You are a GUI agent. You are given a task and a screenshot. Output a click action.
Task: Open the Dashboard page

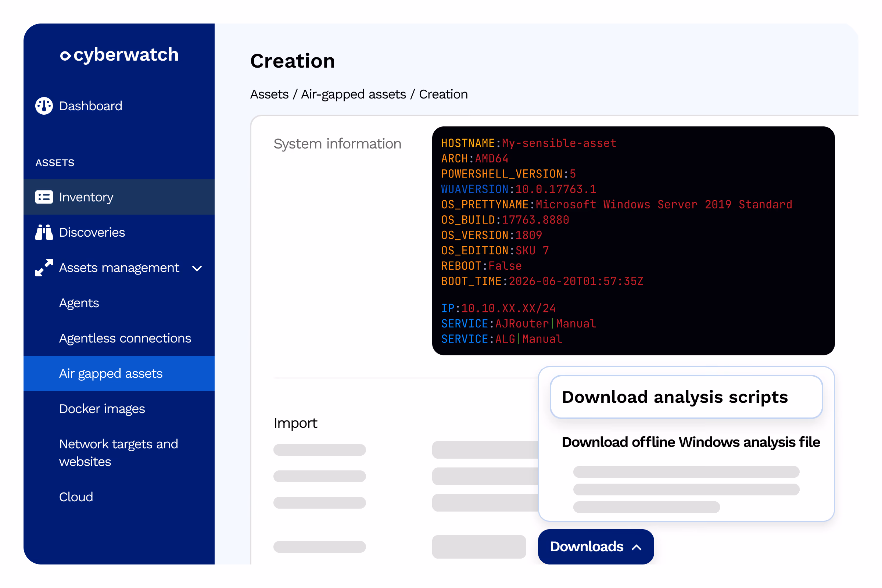[x=91, y=106]
